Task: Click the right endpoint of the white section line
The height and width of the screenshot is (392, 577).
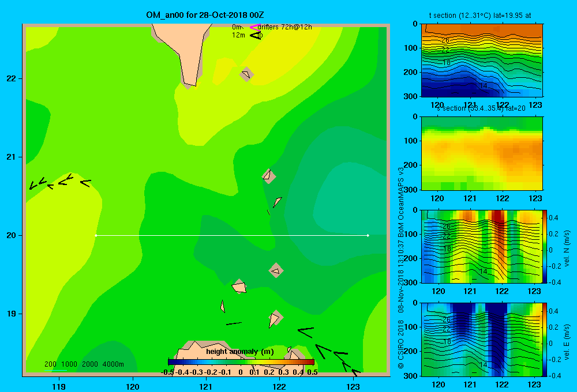Action: (368, 235)
